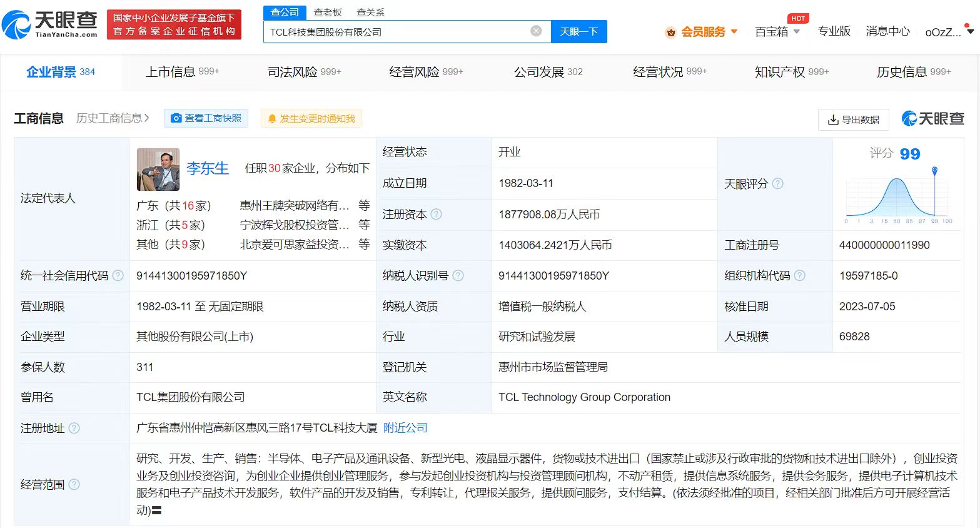Click the question mark next to 天眼评分
Image resolution: width=980 pixels, height=528 pixels.
coord(776,183)
